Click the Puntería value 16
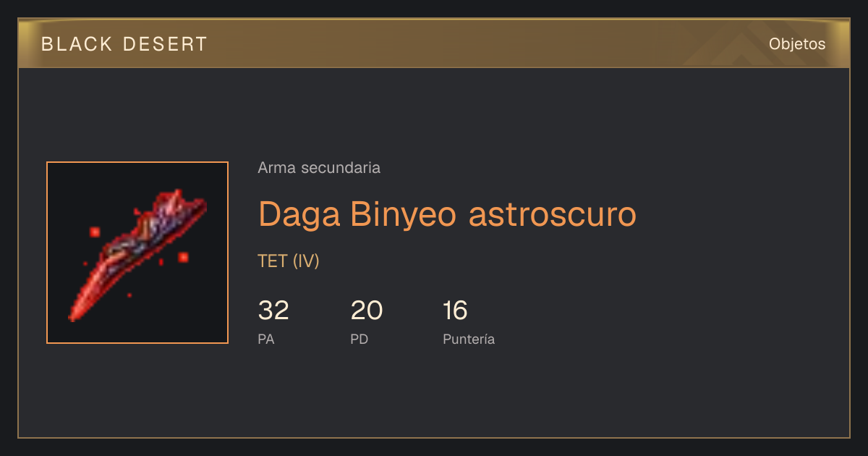This screenshot has width=868, height=456. click(x=455, y=311)
